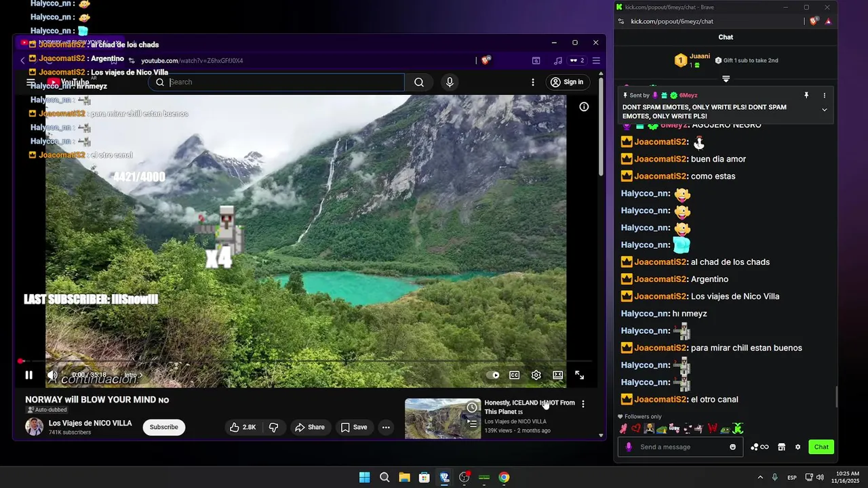Switch to theater mode
The image size is (868, 488).
pyautogui.click(x=557, y=375)
